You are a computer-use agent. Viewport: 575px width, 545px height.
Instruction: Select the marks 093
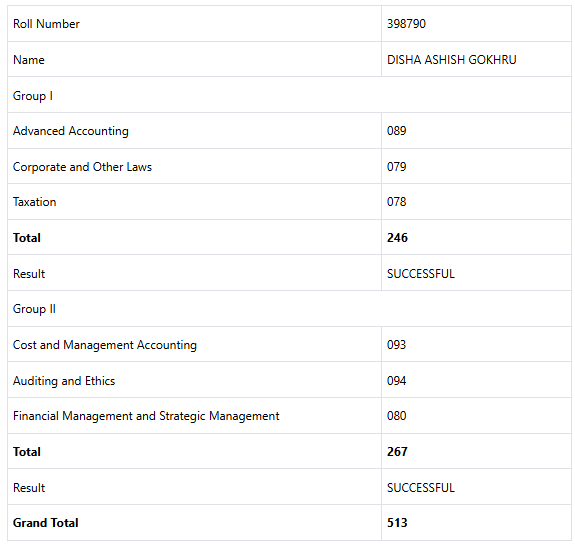pyautogui.click(x=396, y=345)
